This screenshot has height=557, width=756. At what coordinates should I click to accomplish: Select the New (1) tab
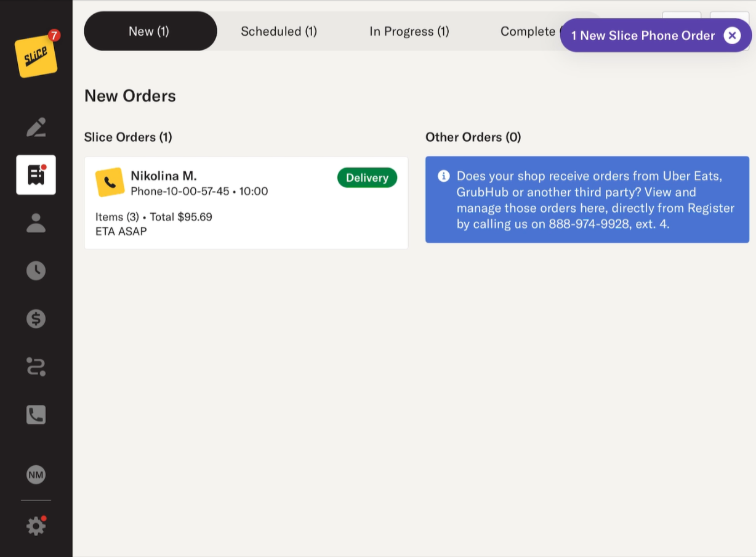coord(149,31)
